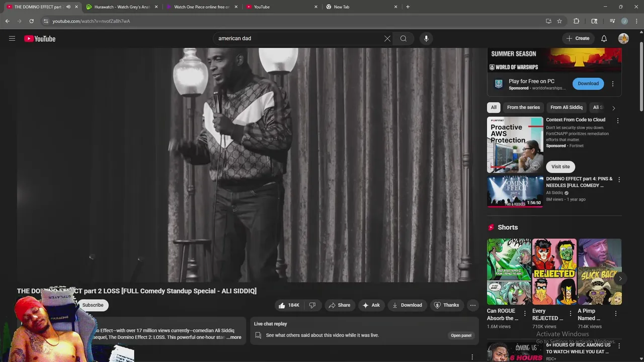Viewport: 644px width, 362px height.
Task: Open Chrome three-dot menu
Action: pos(637,21)
